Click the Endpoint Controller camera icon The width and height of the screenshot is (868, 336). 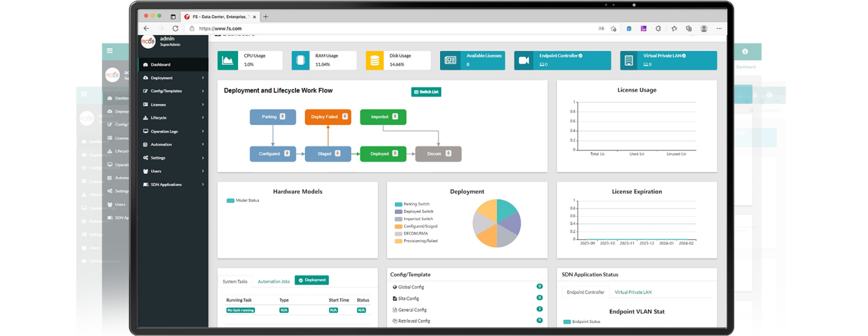pos(524,61)
